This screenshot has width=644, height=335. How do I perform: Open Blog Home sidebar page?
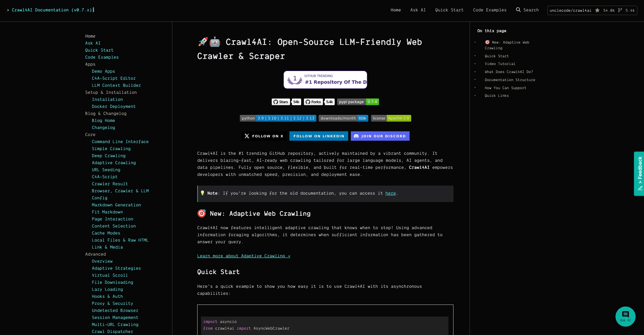coord(103,121)
